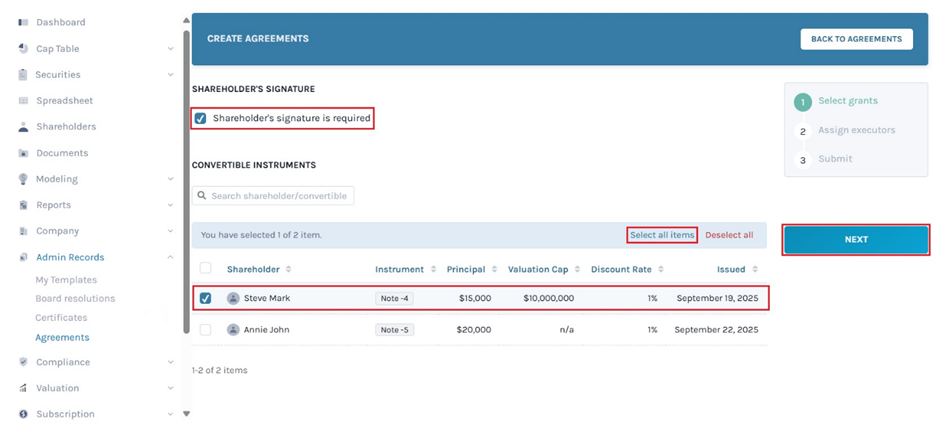Click the Dashboard icon in sidebar

(x=23, y=22)
